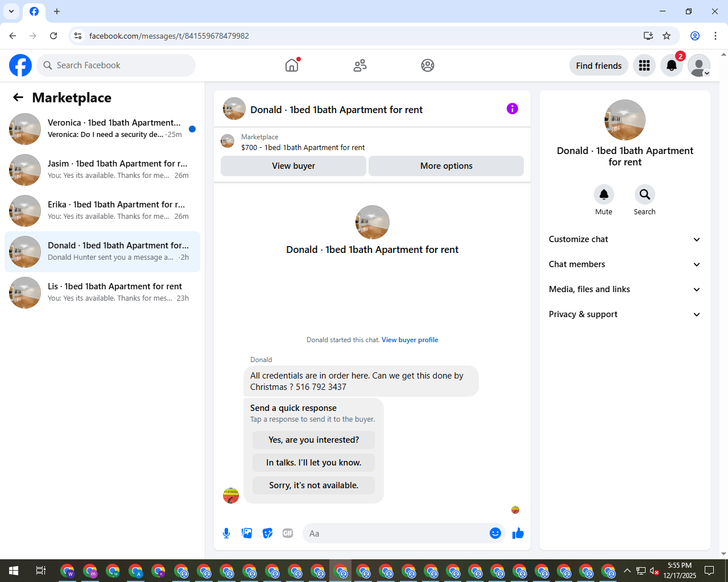View site information icon in address bar
728x582 pixels.
[78, 36]
